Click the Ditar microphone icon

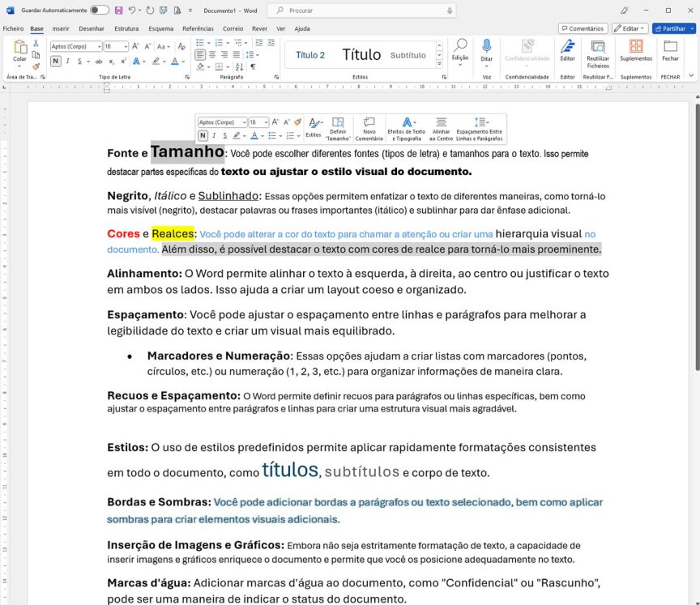click(x=486, y=46)
